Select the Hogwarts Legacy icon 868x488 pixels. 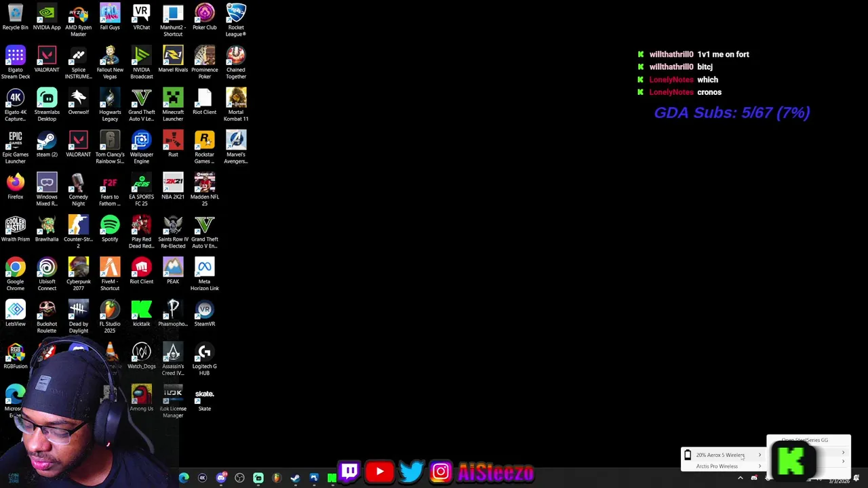click(110, 105)
